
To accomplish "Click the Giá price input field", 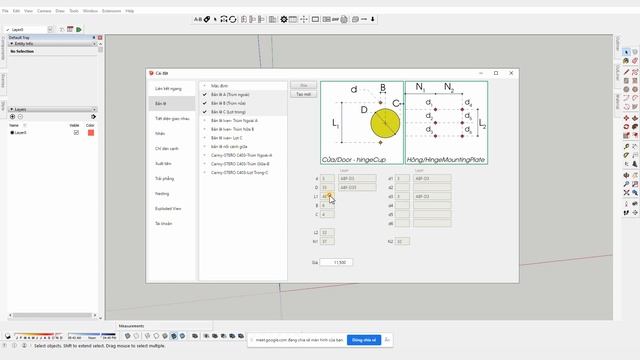I will click(336, 262).
